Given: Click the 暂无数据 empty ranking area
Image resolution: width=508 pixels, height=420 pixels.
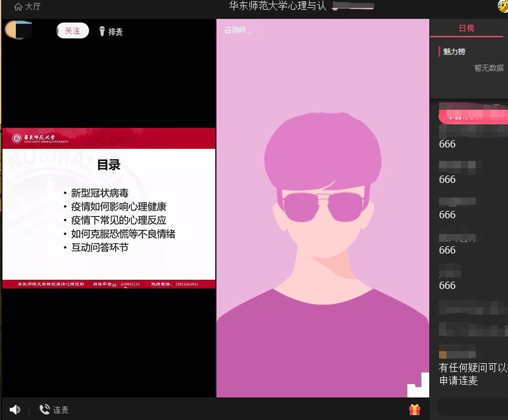Looking at the screenshot, I should [488, 67].
